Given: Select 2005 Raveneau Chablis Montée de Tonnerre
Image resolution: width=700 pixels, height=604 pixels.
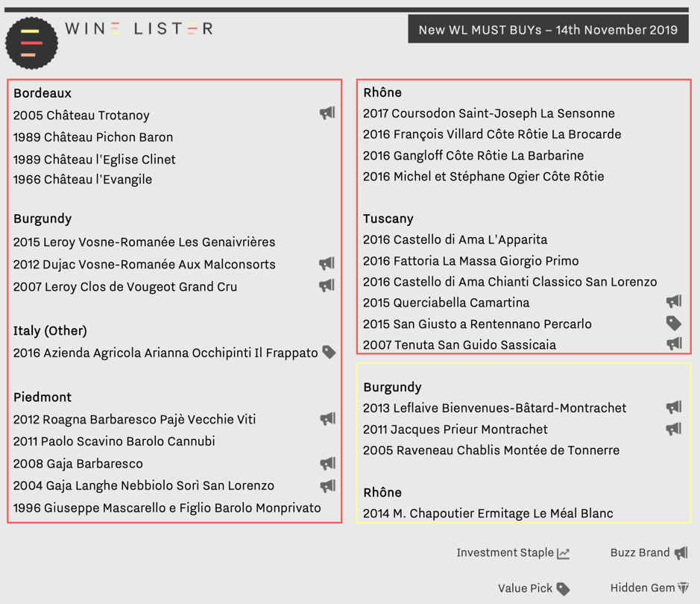Looking at the screenshot, I should [491, 450].
